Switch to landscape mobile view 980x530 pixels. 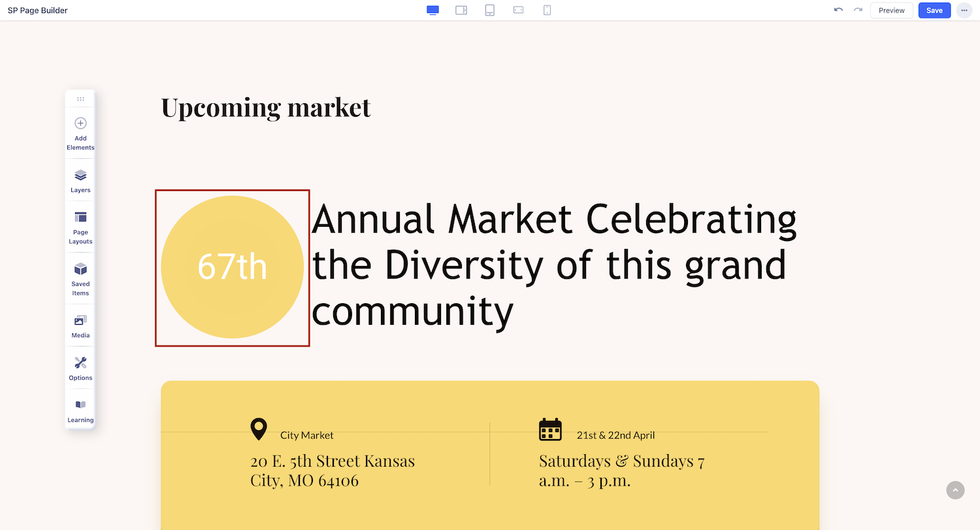519,10
